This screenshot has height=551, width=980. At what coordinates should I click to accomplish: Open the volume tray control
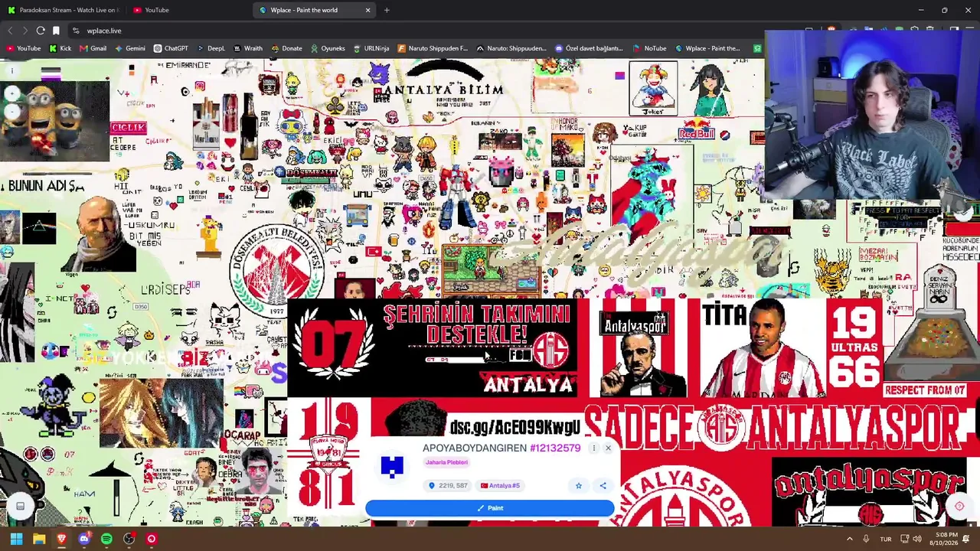click(x=919, y=539)
